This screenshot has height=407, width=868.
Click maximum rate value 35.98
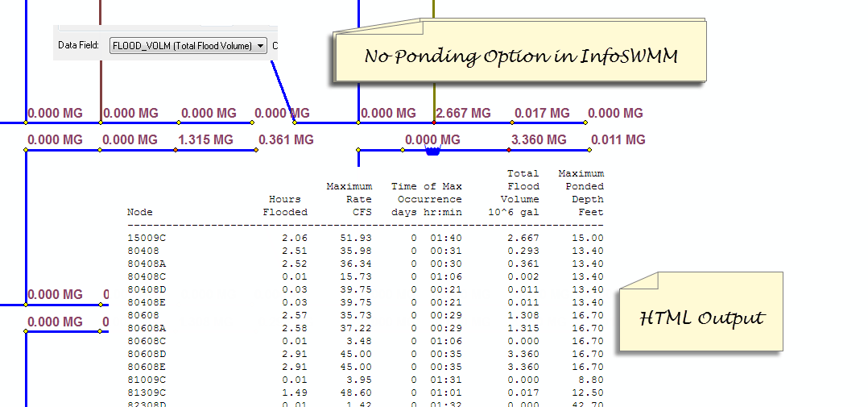(355, 251)
